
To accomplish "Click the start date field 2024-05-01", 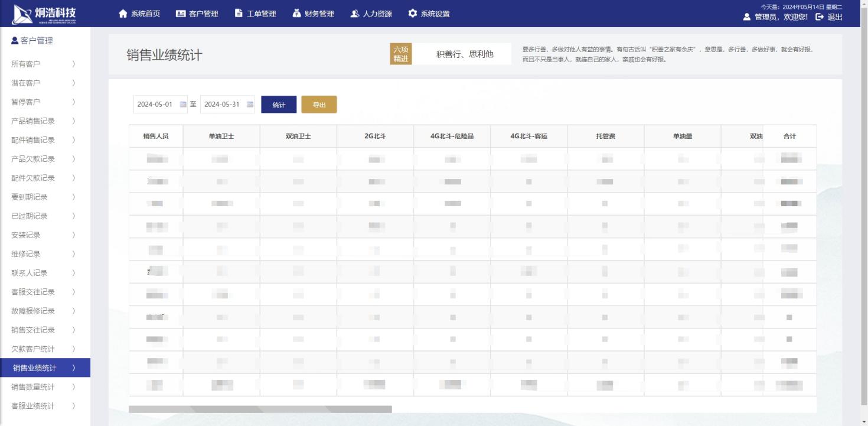I will coord(155,105).
